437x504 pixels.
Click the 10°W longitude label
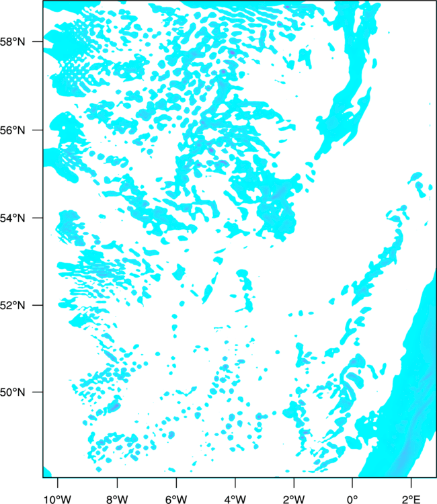point(58,499)
